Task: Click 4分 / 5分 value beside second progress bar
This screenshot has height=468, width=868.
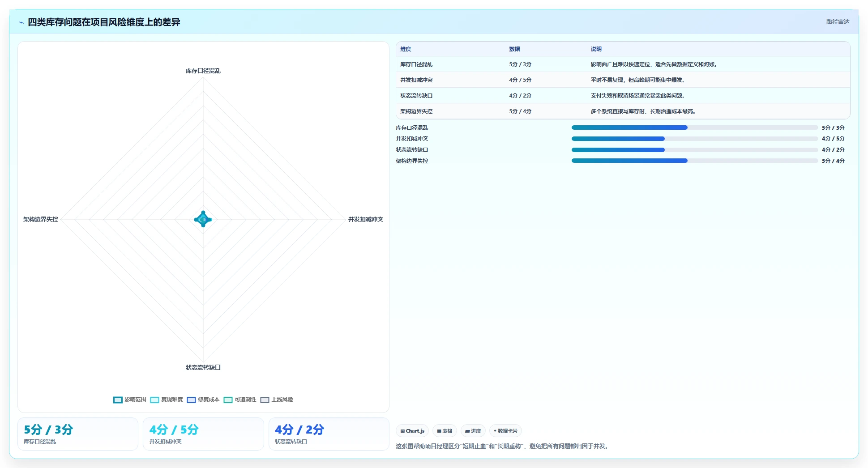Action: 833,139
